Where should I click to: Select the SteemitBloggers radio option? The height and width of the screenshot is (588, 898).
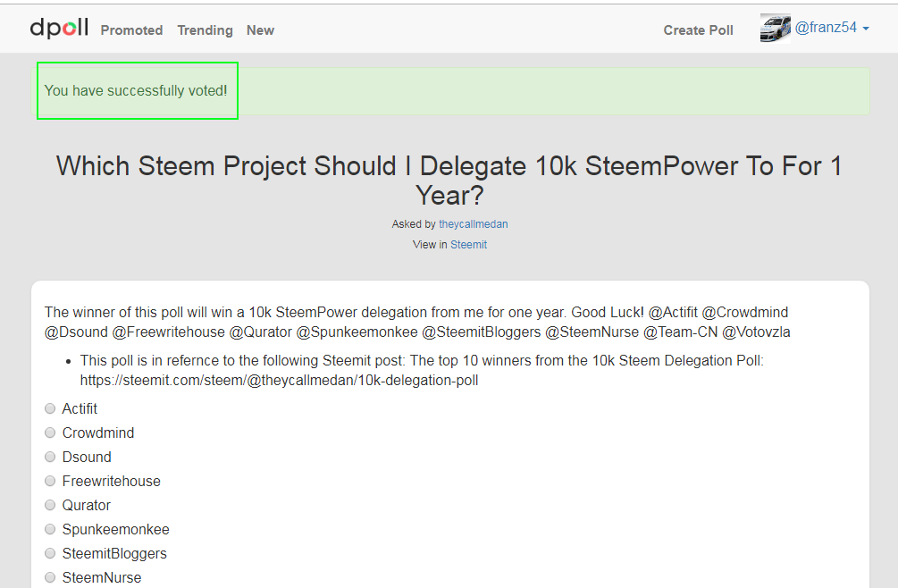(50, 552)
